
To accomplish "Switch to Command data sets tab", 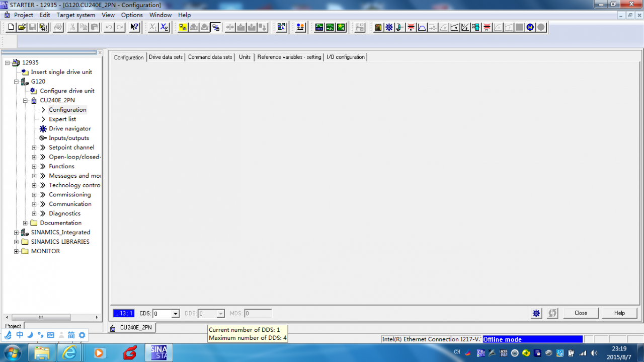I will [x=210, y=57].
